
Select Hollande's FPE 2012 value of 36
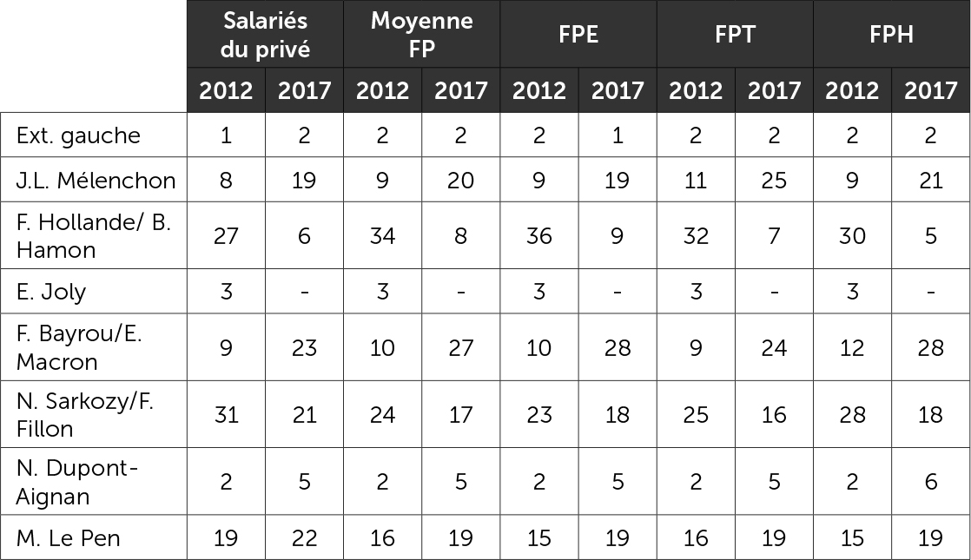(x=538, y=236)
